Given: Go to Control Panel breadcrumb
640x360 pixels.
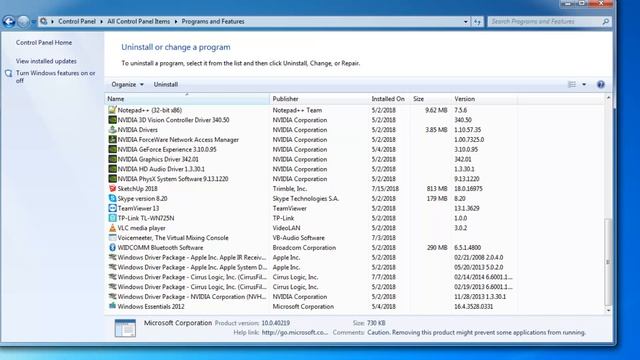Looking at the screenshot, I should [77, 22].
